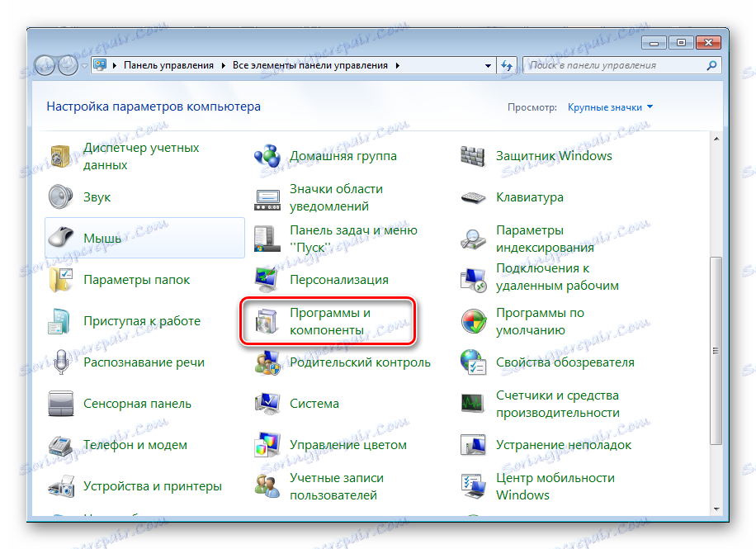Expand arrow after Все элементы панели управления
The height and width of the screenshot is (549, 756).
pos(398,65)
